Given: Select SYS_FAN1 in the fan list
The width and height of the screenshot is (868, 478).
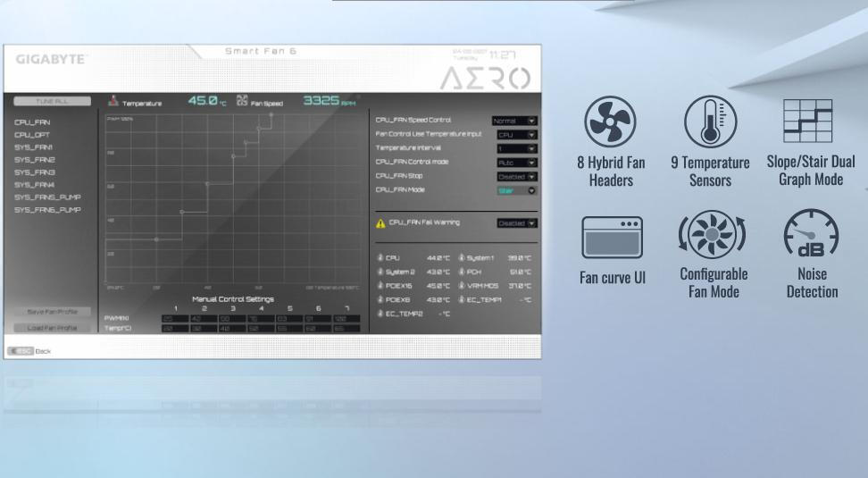Looking at the screenshot, I should pyautogui.click(x=33, y=147).
